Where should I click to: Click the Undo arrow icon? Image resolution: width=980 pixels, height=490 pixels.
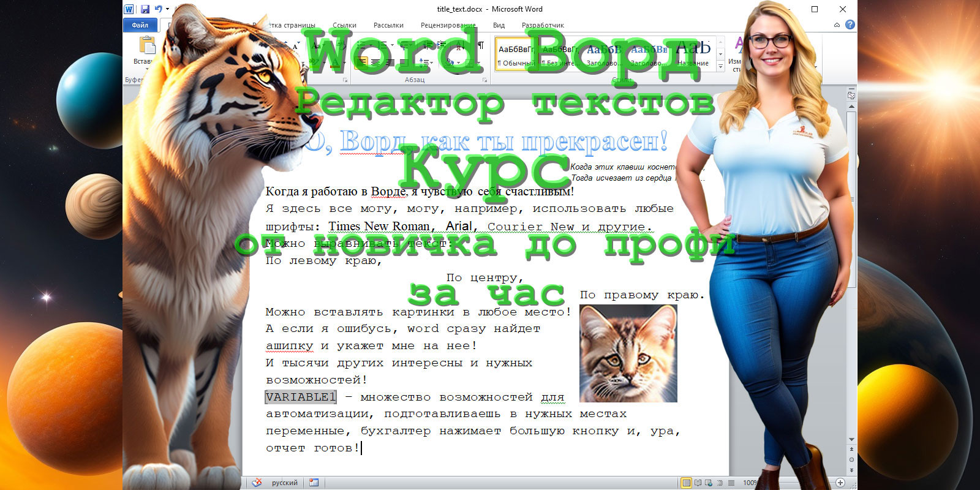coord(158,9)
